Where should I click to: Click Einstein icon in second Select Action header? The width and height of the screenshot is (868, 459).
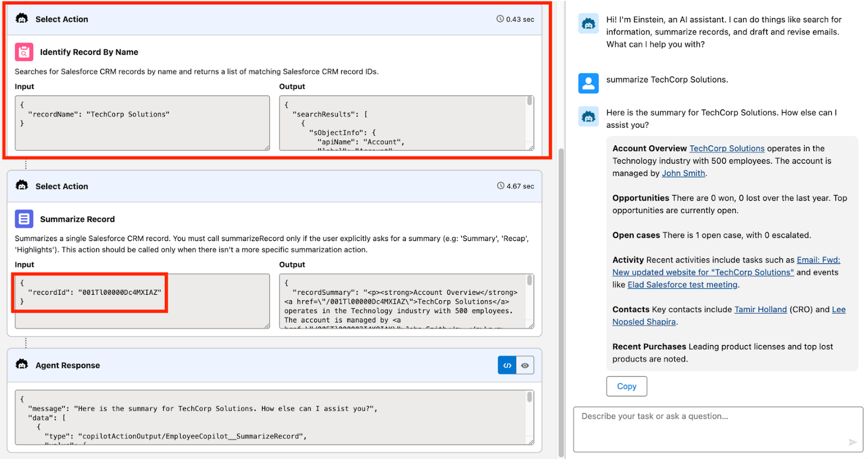[22, 185]
